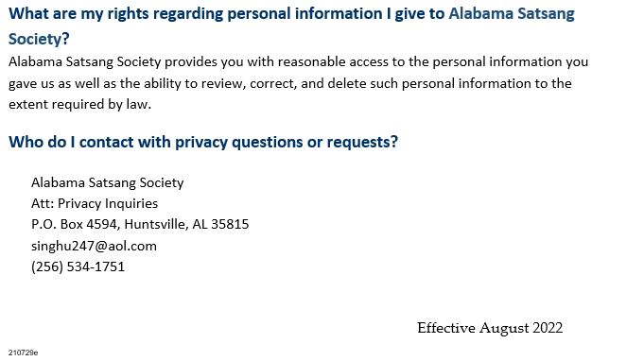Click 'Alabama Satsang Society' in the contact block

[108, 182]
